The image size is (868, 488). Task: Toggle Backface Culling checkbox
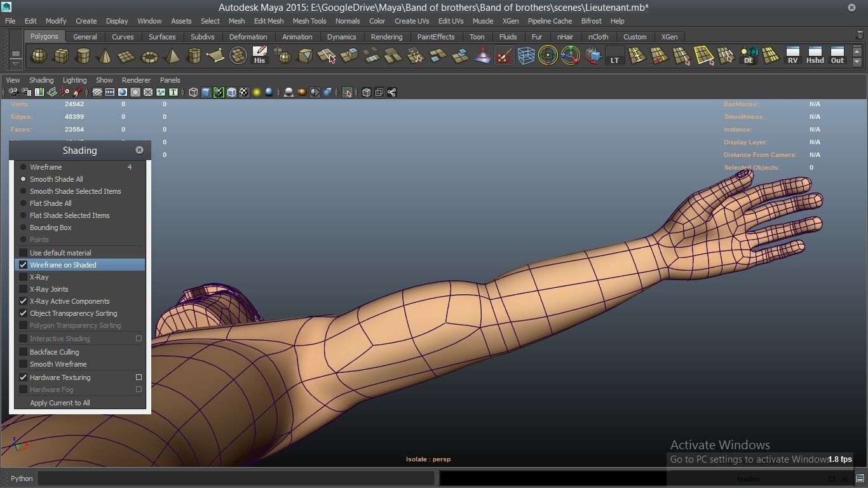(24, 352)
